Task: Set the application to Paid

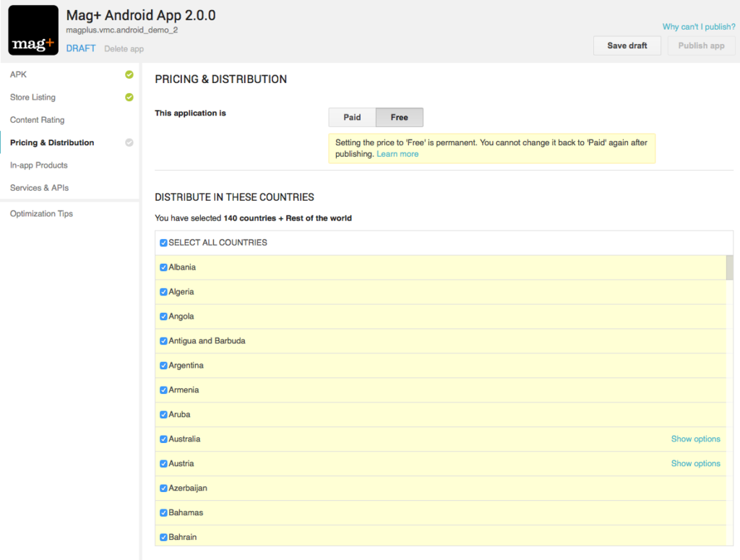Action: click(352, 118)
